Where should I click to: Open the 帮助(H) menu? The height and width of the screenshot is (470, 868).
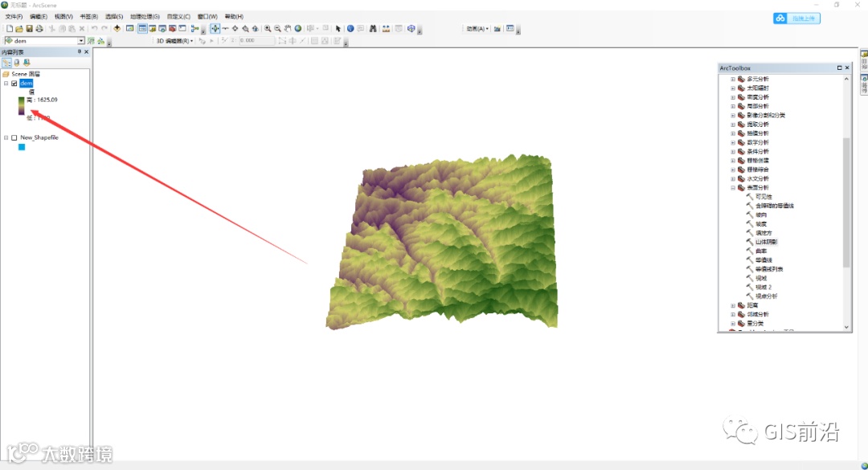click(234, 17)
